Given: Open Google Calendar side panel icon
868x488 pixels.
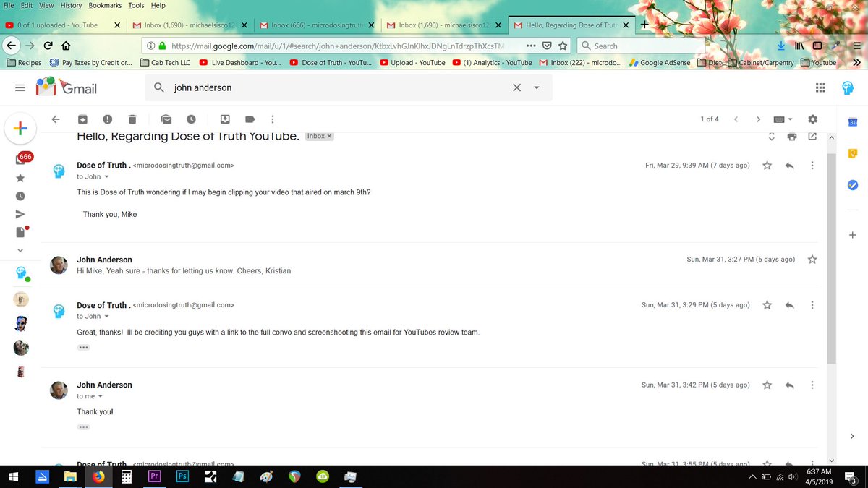Looking at the screenshot, I should [x=852, y=122].
